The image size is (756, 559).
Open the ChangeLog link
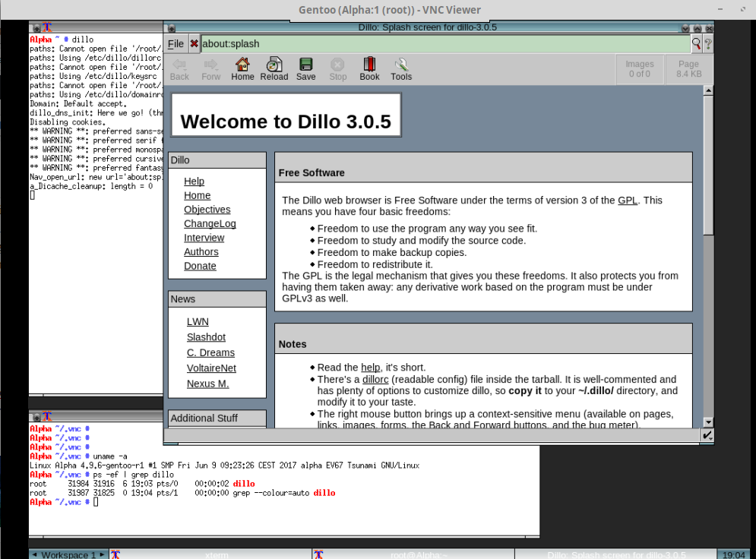click(210, 223)
